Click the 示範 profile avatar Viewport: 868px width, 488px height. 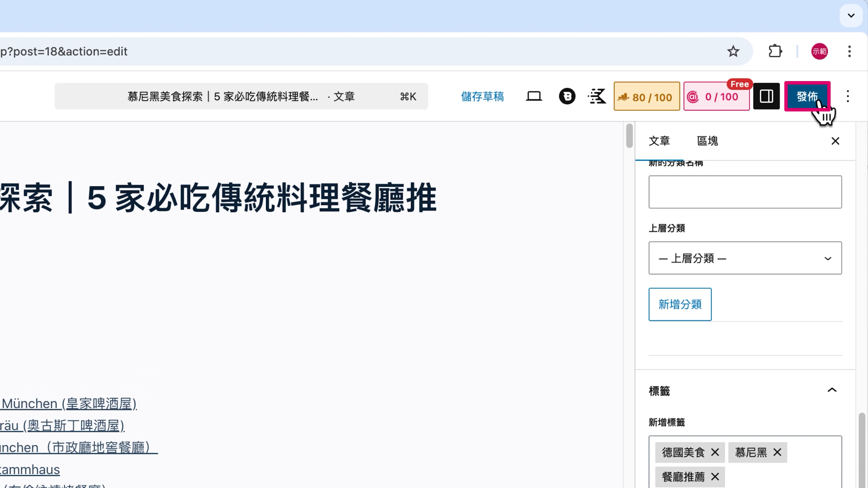click(819, 52)
